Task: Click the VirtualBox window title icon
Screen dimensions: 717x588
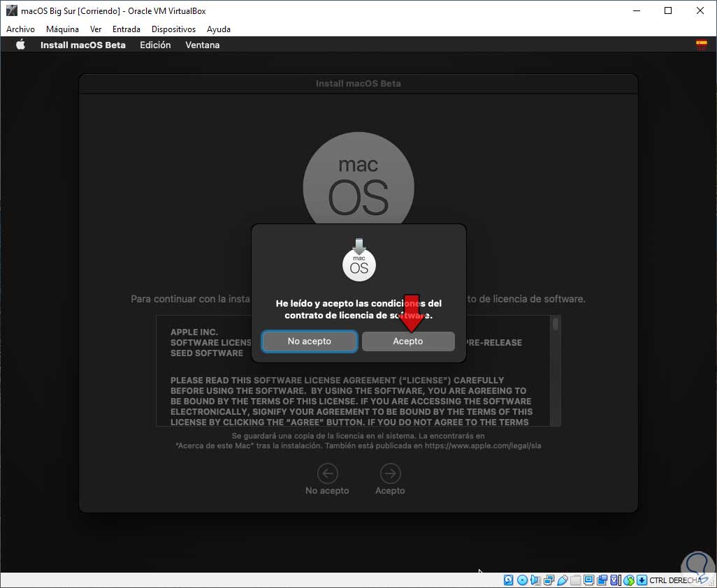Action: 11,10
